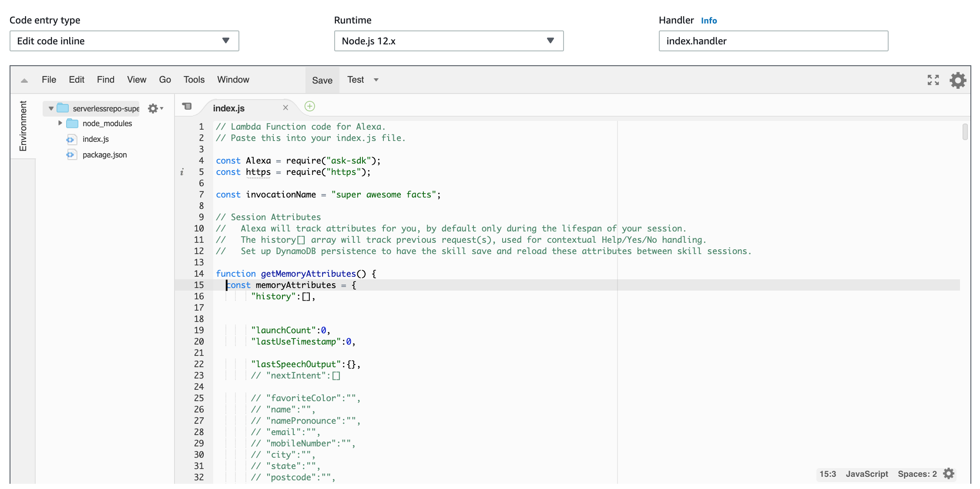The height and width of the screenshot is (489, 980).
Task: Click the Handler Info link
Action: (708, 20)
